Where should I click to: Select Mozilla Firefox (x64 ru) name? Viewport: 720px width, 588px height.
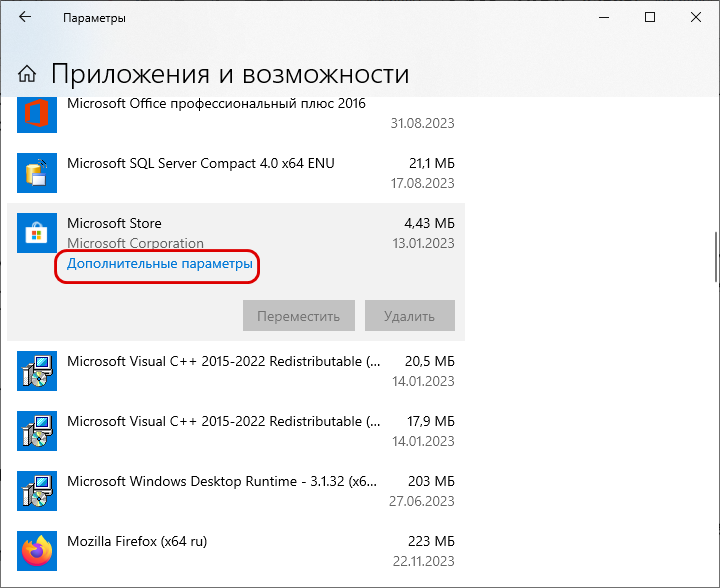pyautogui.click(x=137, y=542)
